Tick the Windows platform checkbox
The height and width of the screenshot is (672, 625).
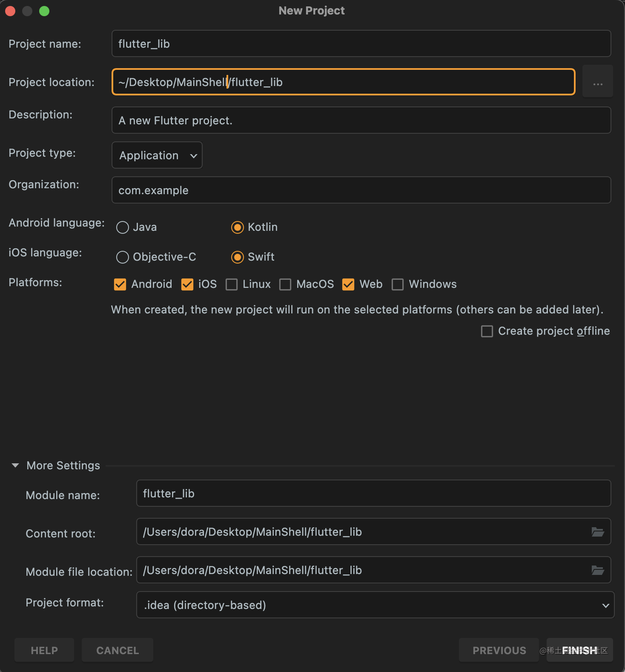(x=398, y=284)
